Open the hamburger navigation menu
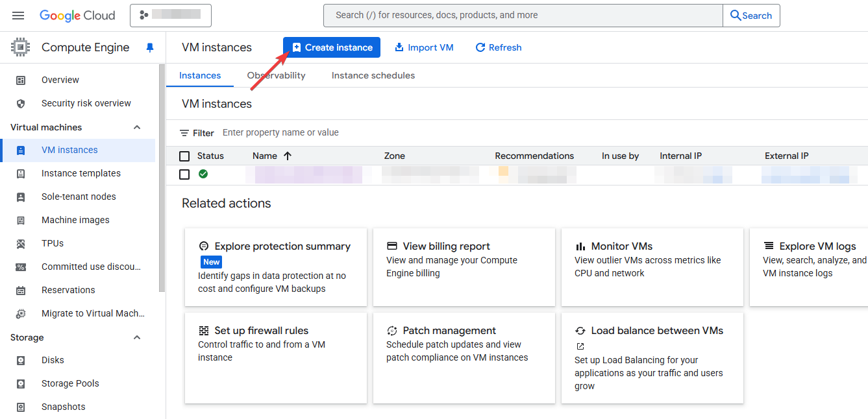 18,16
